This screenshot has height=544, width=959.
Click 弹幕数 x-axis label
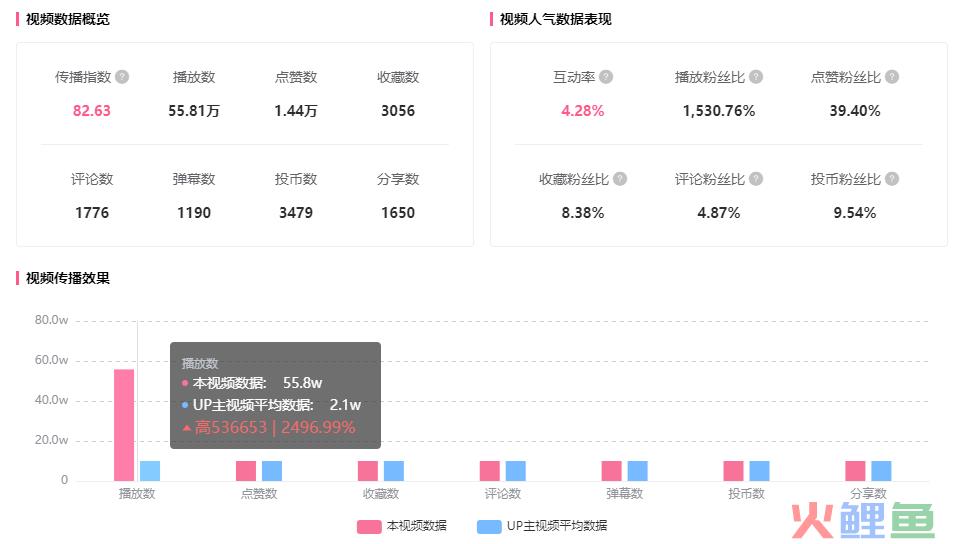point(624,494)
